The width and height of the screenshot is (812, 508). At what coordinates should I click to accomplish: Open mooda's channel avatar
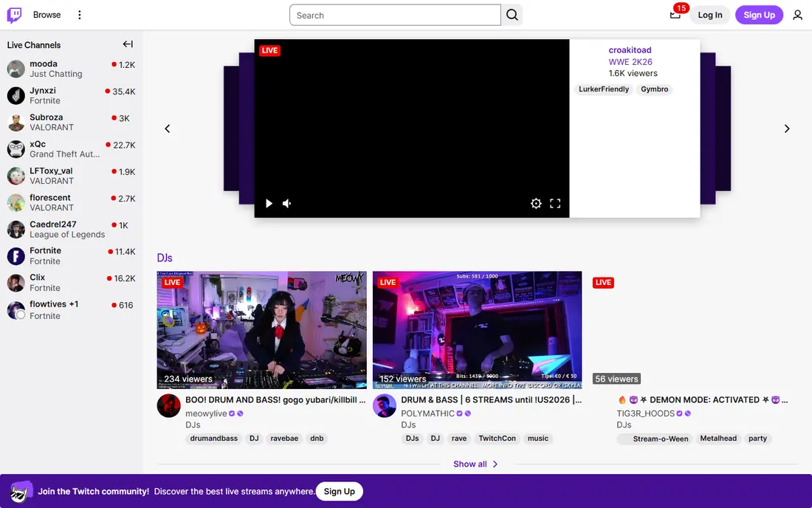pyautogui.click(x=16, y=69)
